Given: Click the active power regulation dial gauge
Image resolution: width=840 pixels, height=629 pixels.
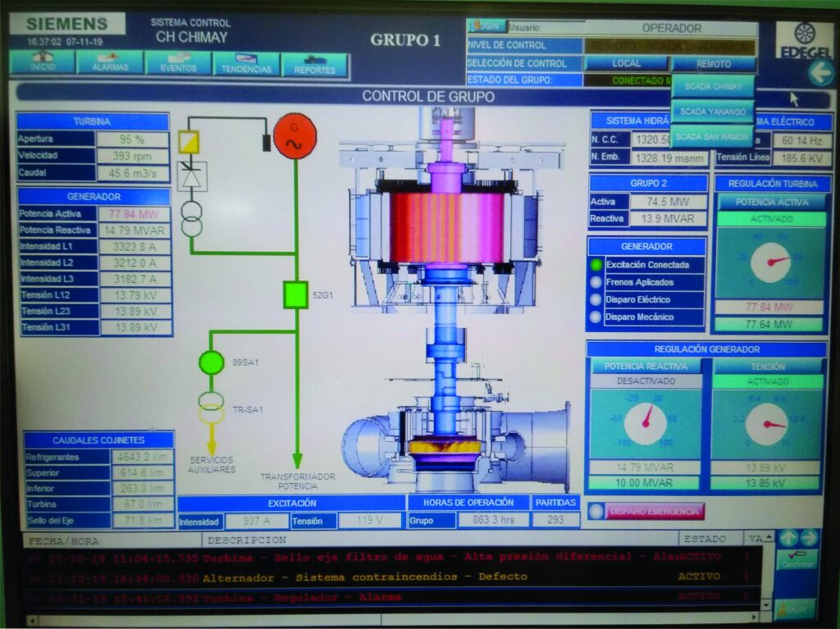Looking at the screenshot, I should coord(771,262).
